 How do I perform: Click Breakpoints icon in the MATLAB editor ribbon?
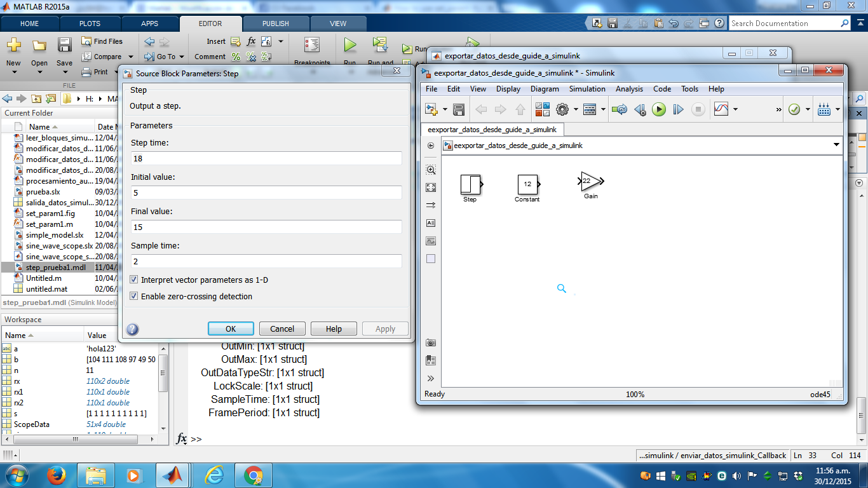pos(312,45)
